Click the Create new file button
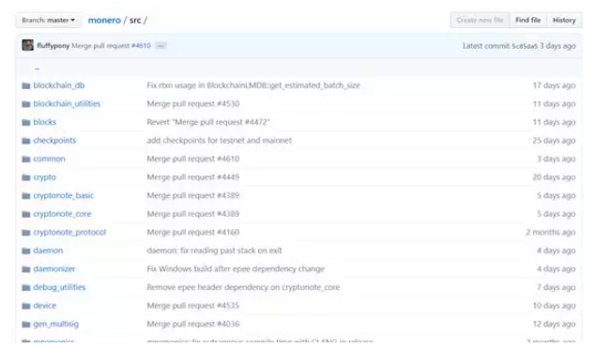Screen dimensions: 595x364 (x=480, y=20)
